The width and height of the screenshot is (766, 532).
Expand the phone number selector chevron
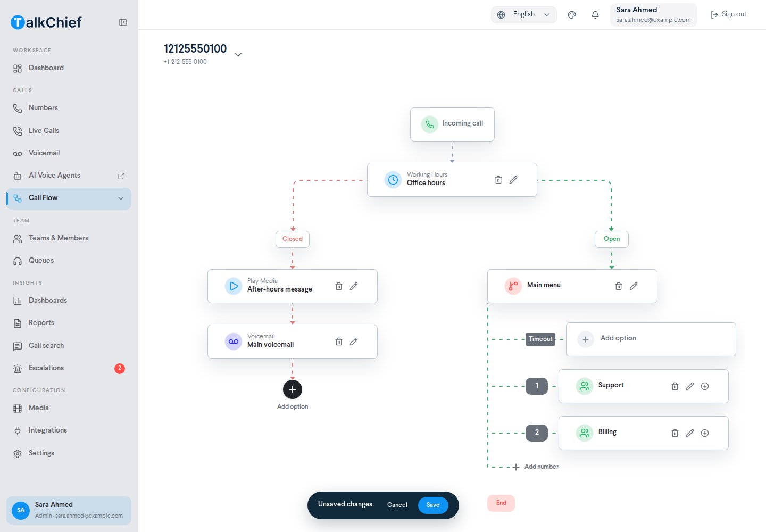click(238, 54)
